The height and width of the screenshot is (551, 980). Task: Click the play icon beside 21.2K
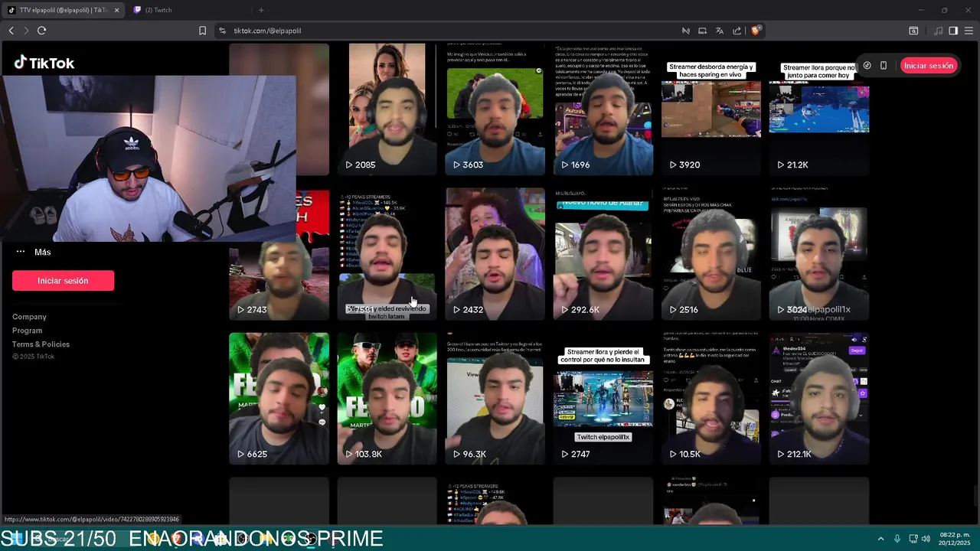[781, 165]
